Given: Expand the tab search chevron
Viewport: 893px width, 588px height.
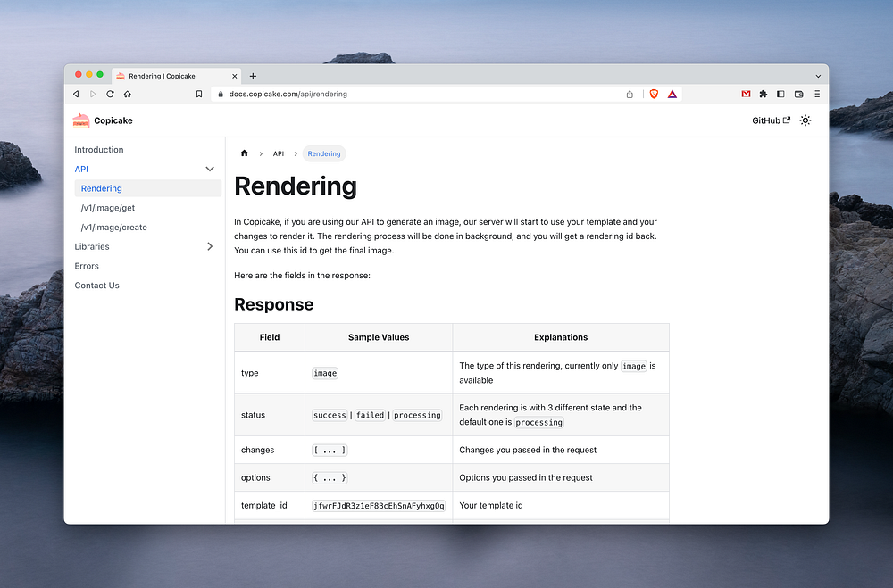Looking at the screenshot, I should (818, 76).
